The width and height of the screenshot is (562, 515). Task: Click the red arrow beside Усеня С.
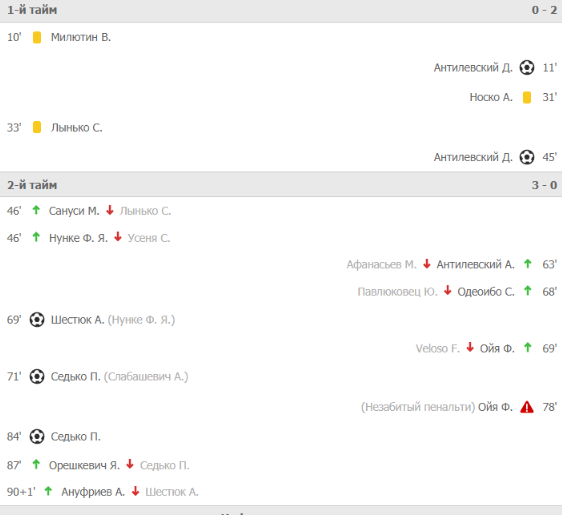click(x=118, y=237)
